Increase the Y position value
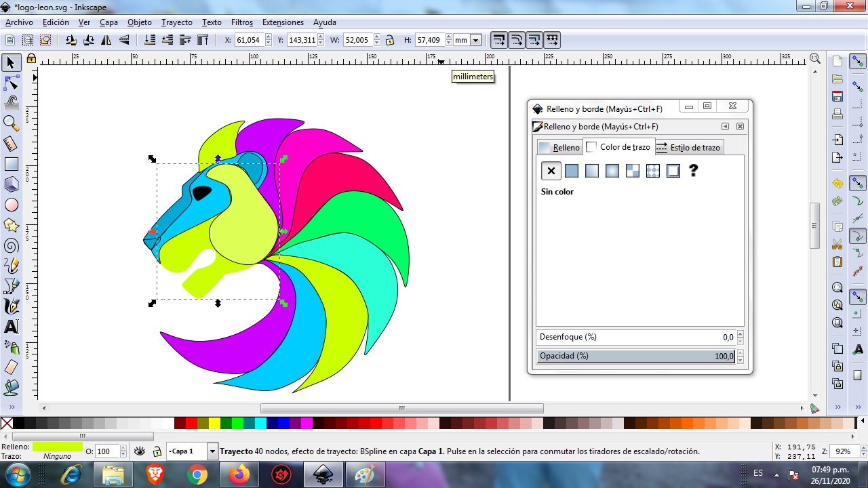Viewport: 868px width, 488px height. point(321,37)
